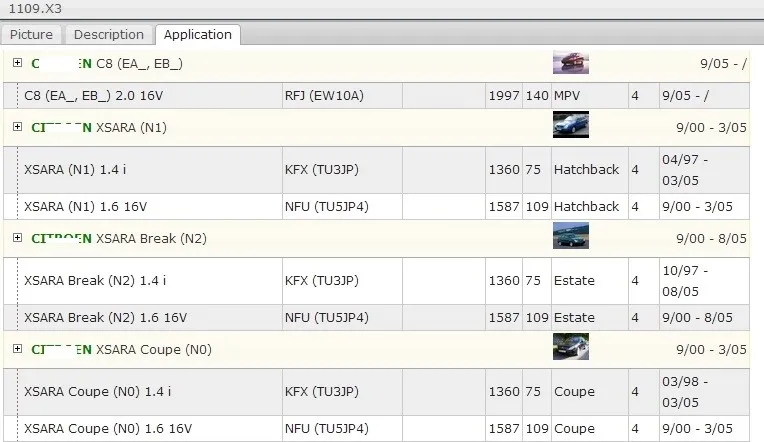Open the red C8 car thumbnail

(x=571, y=62)
